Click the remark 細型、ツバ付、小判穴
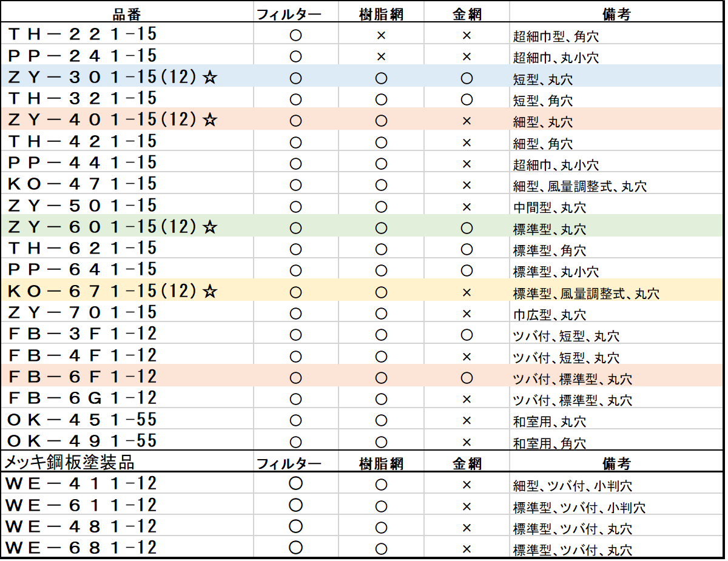Viewport: 728px width, 561px height. [x=573, y=486]
